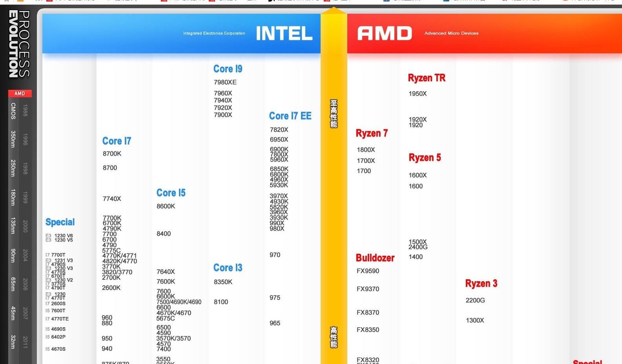Screen dimensions: 622x364
Task: Click the Bulldozer heading
Action: tap(375, 258)
